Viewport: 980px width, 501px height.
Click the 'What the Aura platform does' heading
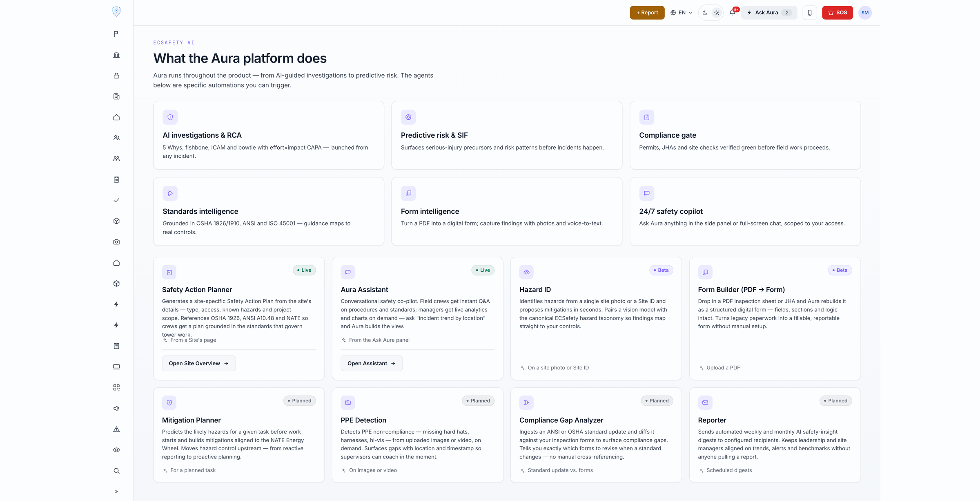tap(240, 58)
